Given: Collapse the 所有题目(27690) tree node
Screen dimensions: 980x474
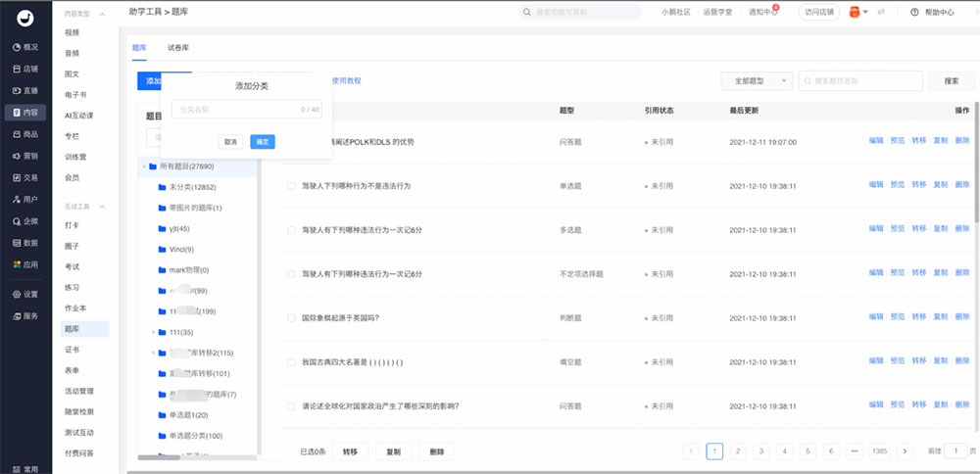Looking at the screenshot, I should [143, 166].
